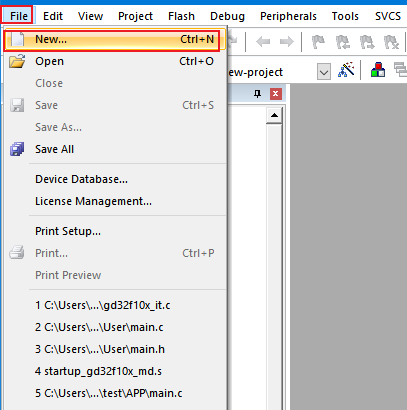The width and height of the screenshot is (407, 410).
Task: Choose Open from the File menu
Action: 115,61
